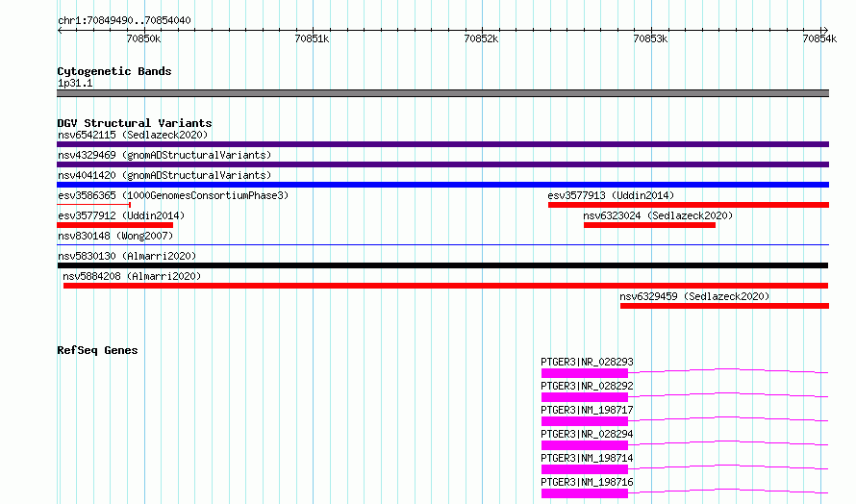Select the black nsv5830130 variant bar

click(442, 265)
